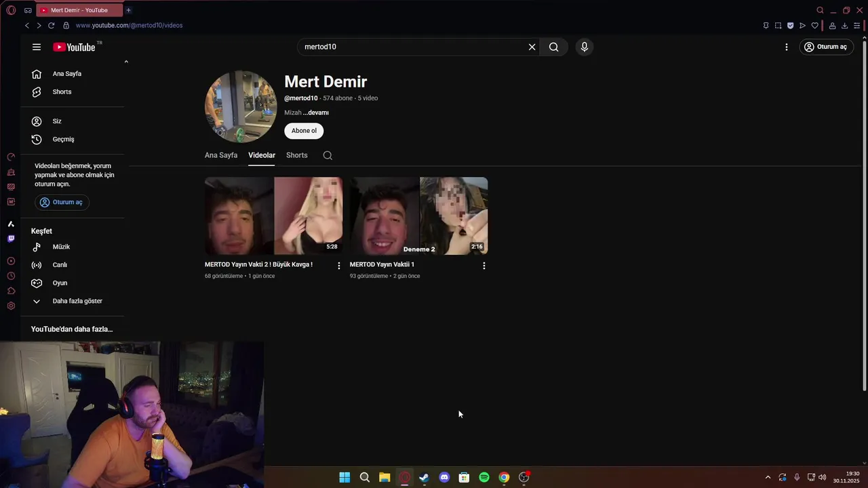Open YouTube settings three-dot menu
868x488 pixels.
click(x=787, y=47)
